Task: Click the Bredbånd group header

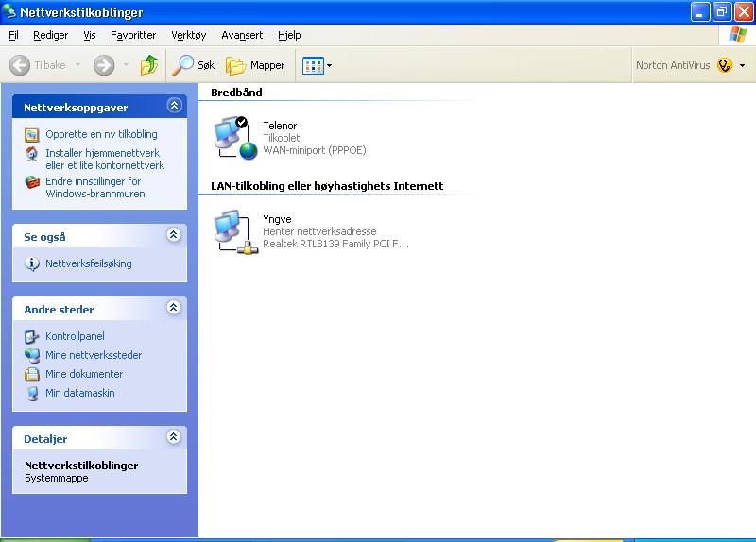Action: (237, 93)
